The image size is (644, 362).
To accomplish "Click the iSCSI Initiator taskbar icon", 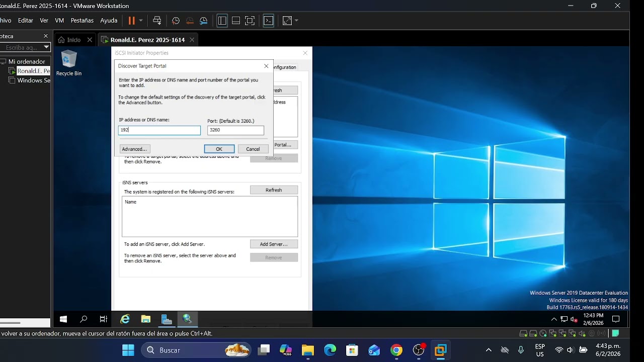I will [x=187, y=319].
